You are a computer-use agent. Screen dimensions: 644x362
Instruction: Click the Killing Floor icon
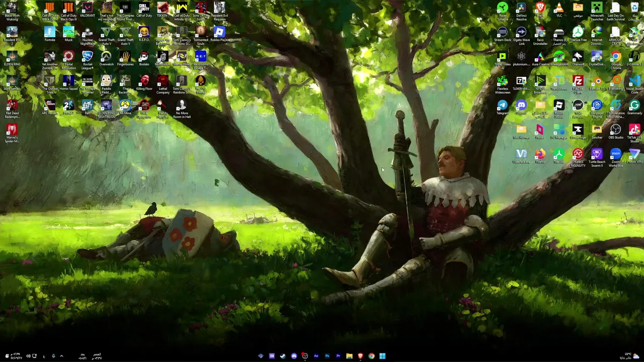point(144,83)
